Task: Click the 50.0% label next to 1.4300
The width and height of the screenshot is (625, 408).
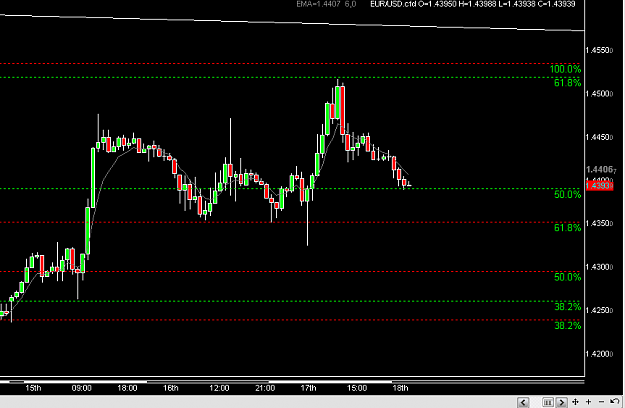Action: [567, 277]
